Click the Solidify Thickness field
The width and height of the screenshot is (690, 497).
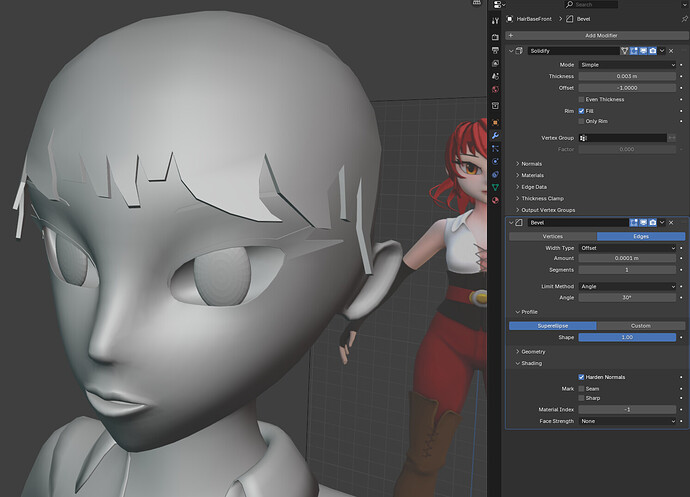click(627, 76)
